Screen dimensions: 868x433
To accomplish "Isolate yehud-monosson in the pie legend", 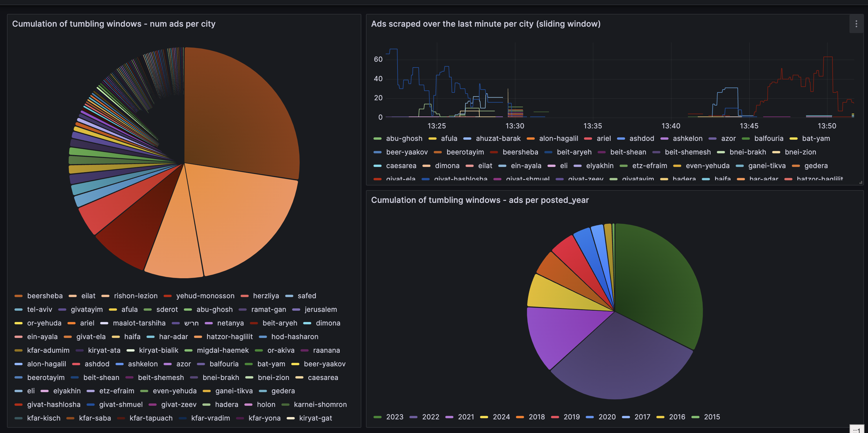I will 205,296.
